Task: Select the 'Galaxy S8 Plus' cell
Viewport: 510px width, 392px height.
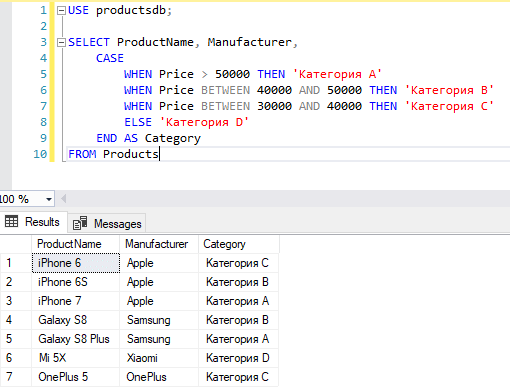Action: (x=76, y=339)
